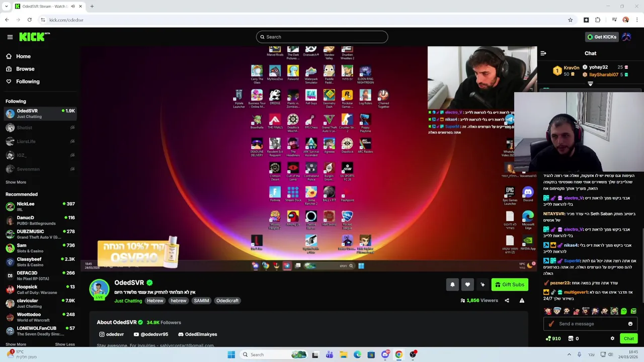The height and width of the screenshot is (362, 644).
Task: Open the odedsvr Instagram link
Action: click(x=111, y=334)
